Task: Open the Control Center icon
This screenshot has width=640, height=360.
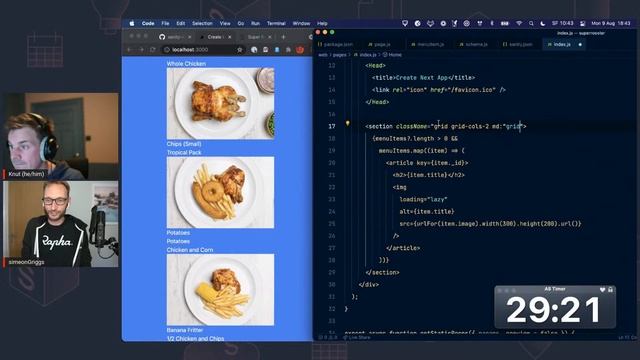Action: [582, 24]
